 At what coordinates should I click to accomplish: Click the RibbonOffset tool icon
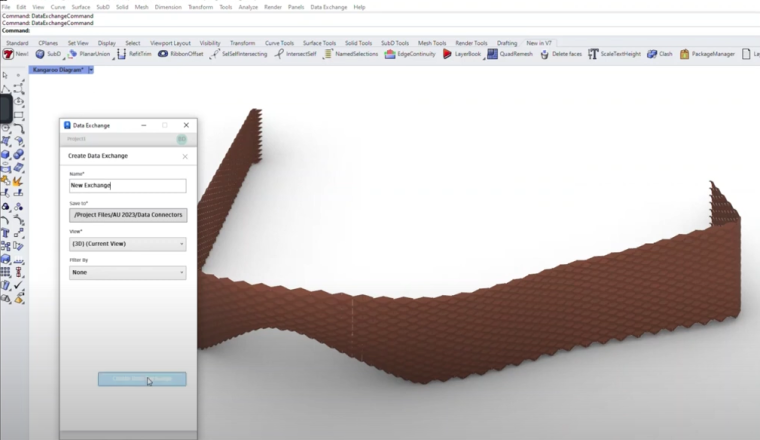click(x=164, y=54)
